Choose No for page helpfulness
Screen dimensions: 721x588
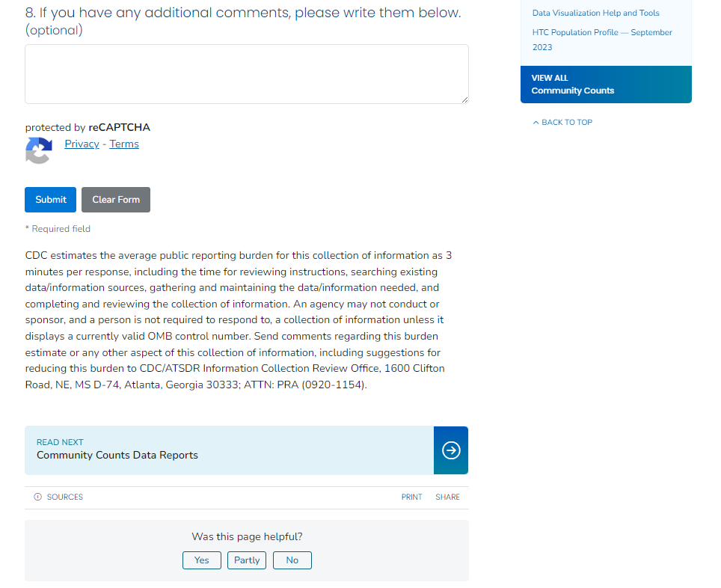coord(292,560)
